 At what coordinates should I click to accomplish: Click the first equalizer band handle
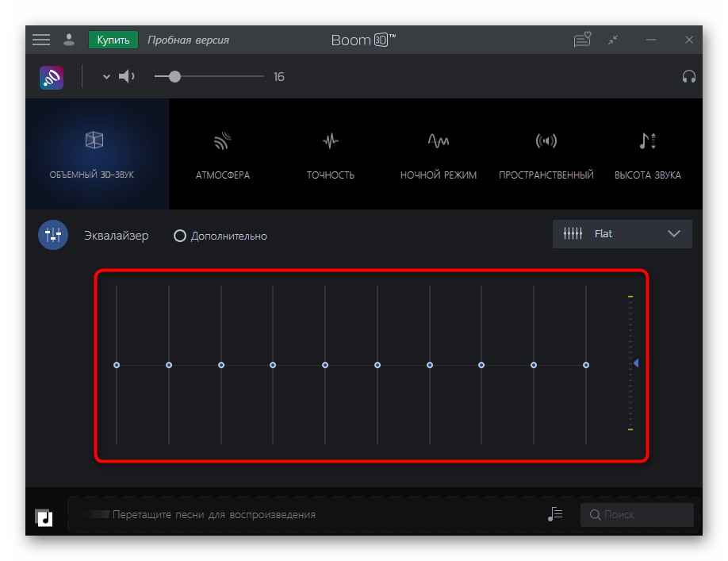[x=117, y=365]
